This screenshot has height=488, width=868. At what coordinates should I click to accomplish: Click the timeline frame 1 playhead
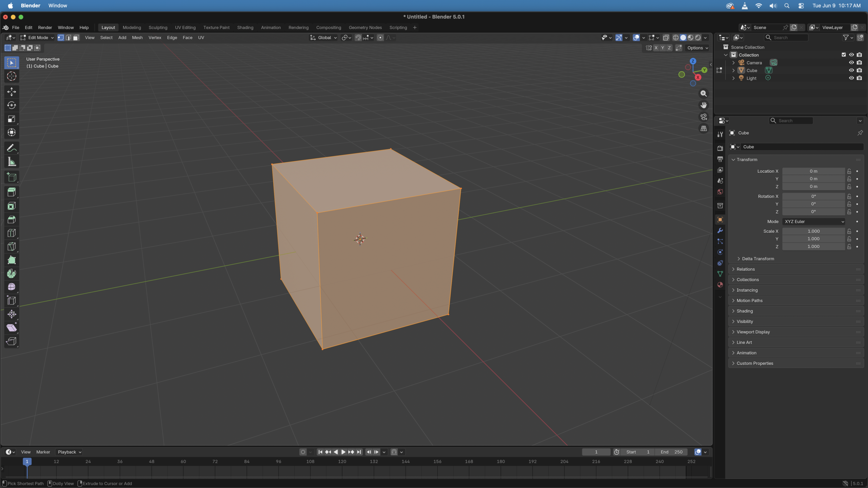tap(27, 462)
